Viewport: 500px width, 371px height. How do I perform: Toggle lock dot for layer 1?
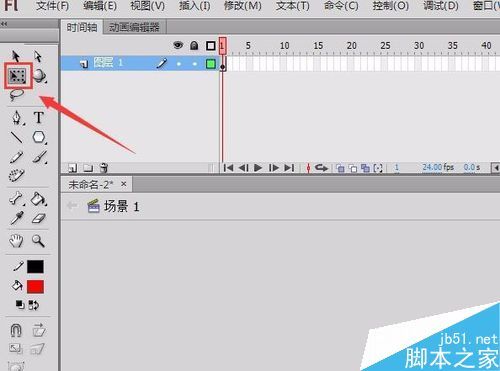194,64
